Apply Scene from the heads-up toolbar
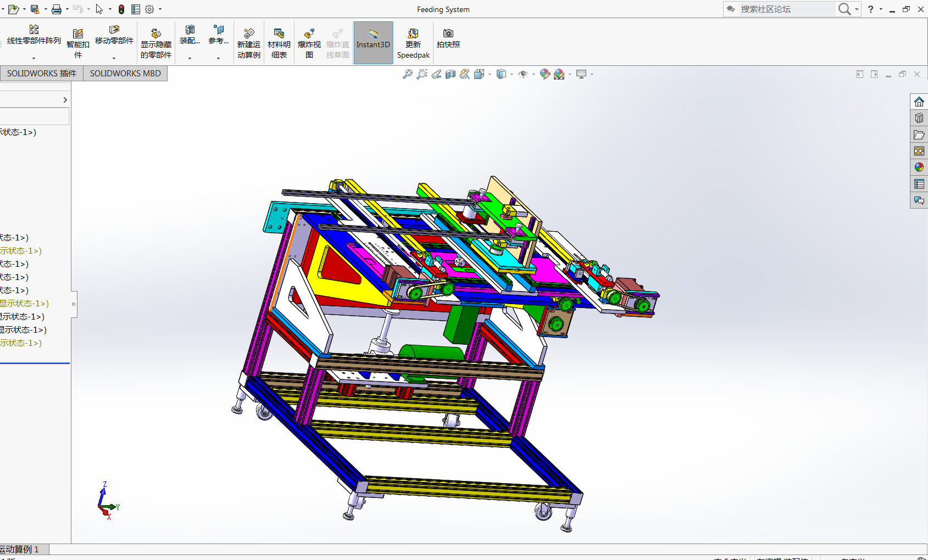 click(x=559, y=74)
